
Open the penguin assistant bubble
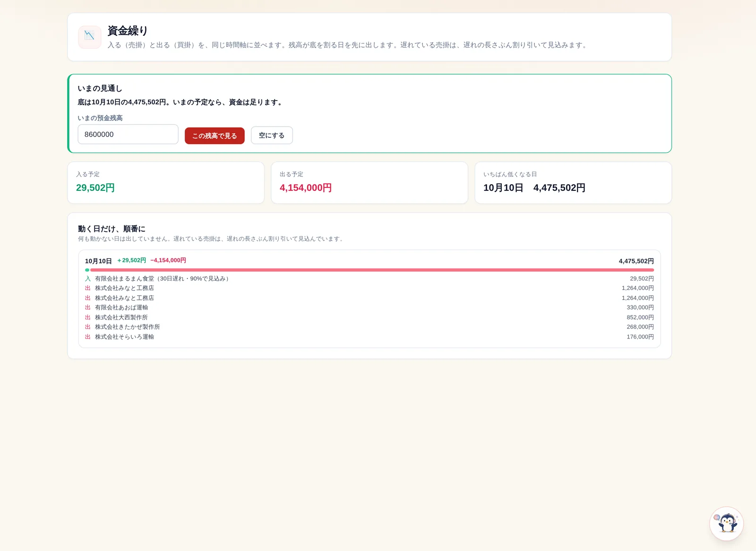[727, 524]
